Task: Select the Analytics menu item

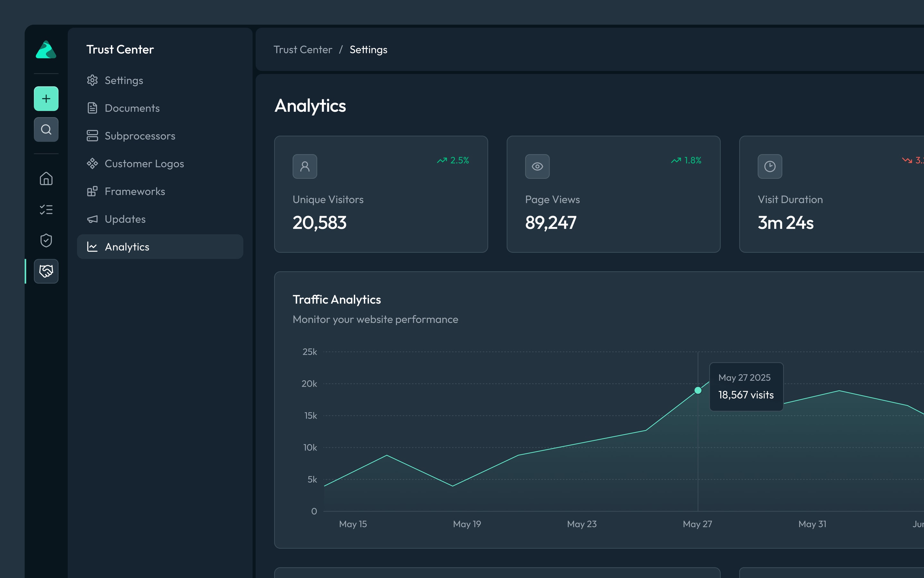Action: pos(160,247)
